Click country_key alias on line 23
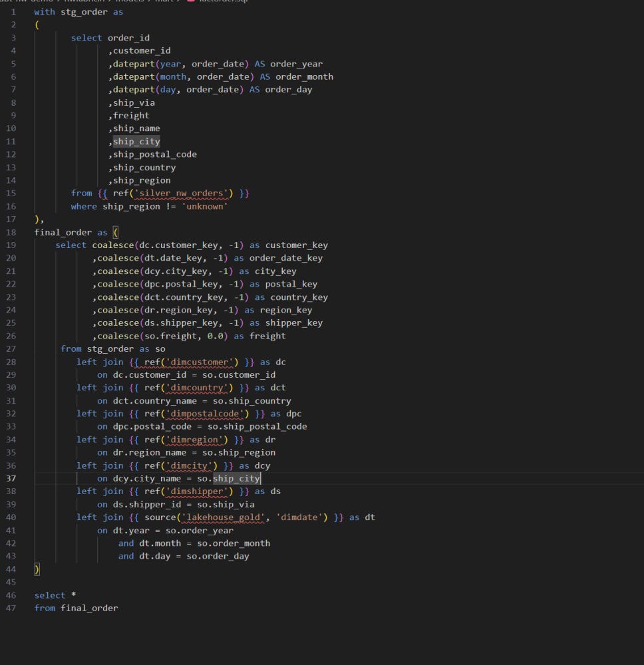This screenshot has height=665, width=644. click(299, 297)
